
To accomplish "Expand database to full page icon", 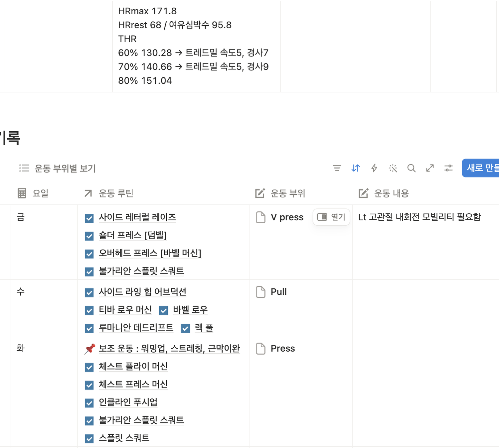I will click(x=430, y=168).
